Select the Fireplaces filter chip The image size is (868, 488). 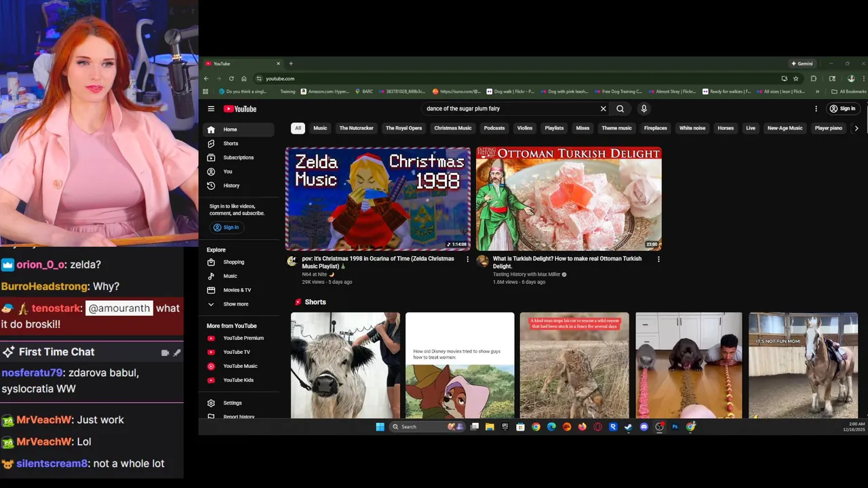click(656, 128)
